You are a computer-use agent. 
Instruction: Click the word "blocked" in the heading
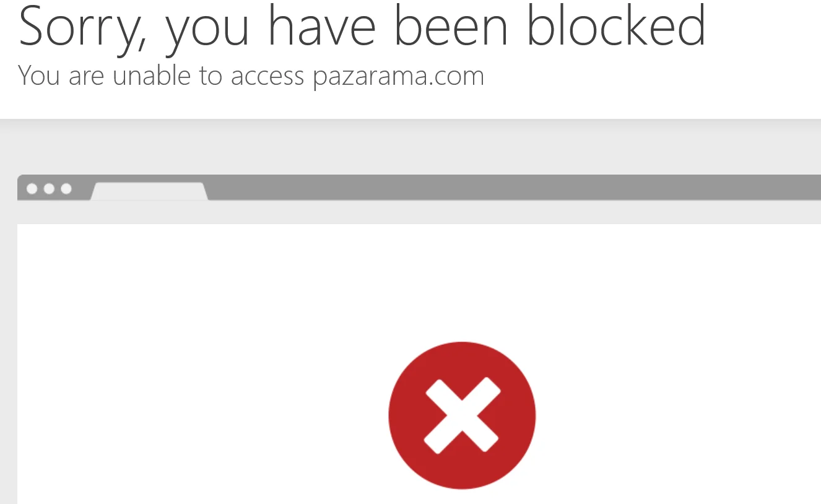point(616,25)
